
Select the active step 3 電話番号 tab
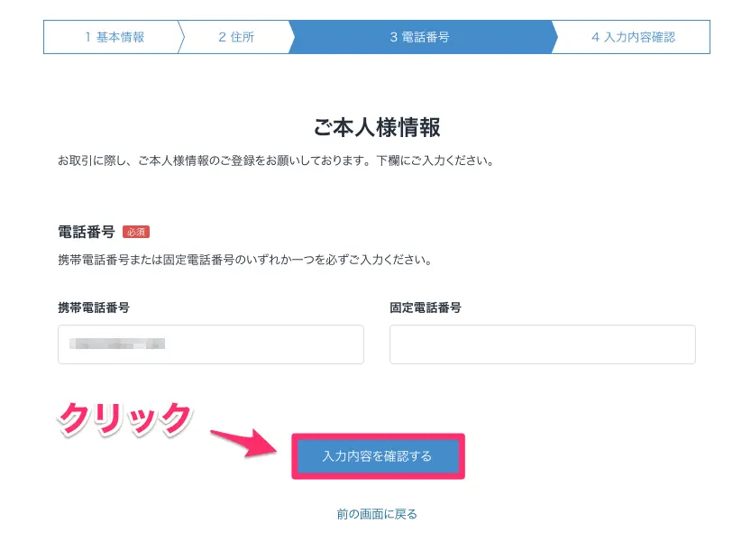(x=420, y=37)
